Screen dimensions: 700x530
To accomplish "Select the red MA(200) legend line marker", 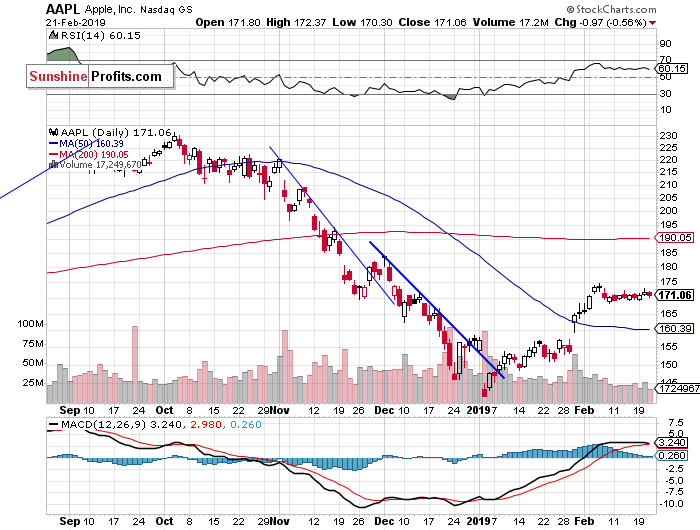I will [x=53, y=154].
